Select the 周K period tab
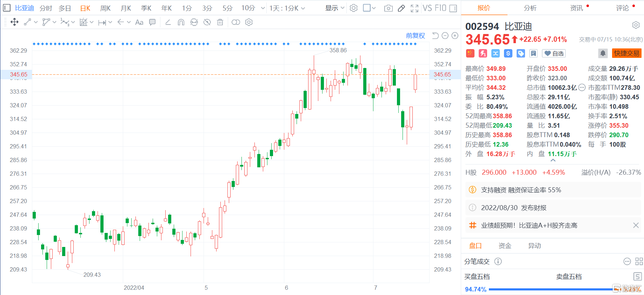 [x=105, y=8]
